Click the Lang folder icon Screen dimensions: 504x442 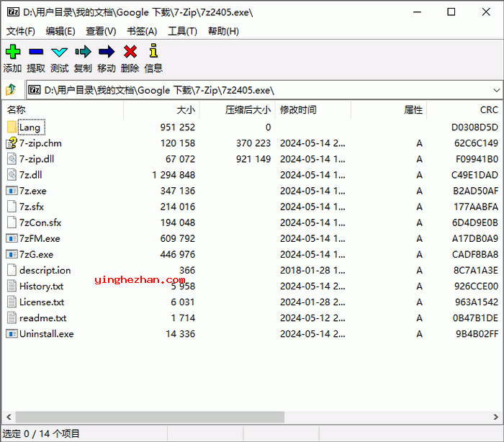coord(12,127)
